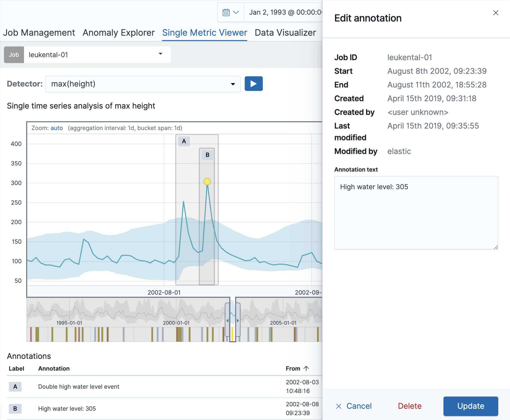Click the red Delete button
Screen dimensions: 510x420
pyautogui.click(x=409, y=406)
